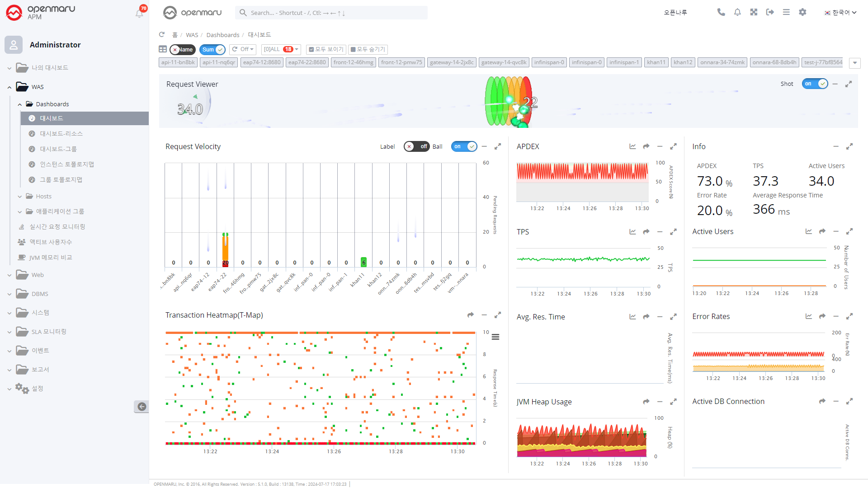Viewport: 868px width, 488px height.
Task: Toggle the Label switch on
Action: coord(416,146)
